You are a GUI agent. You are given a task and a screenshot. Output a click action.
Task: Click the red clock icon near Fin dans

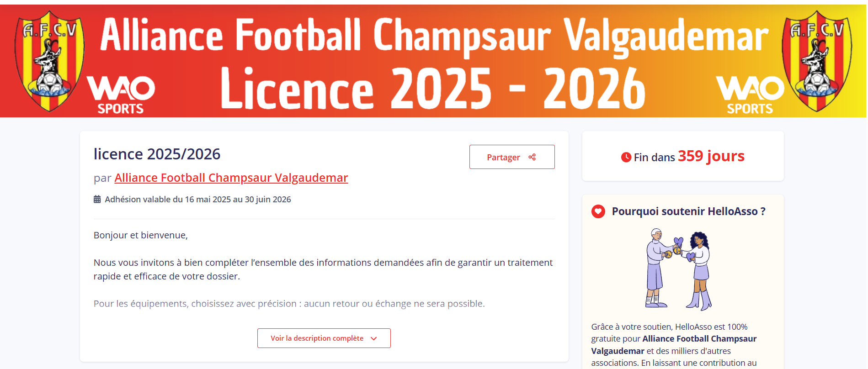tap(626, 157)
